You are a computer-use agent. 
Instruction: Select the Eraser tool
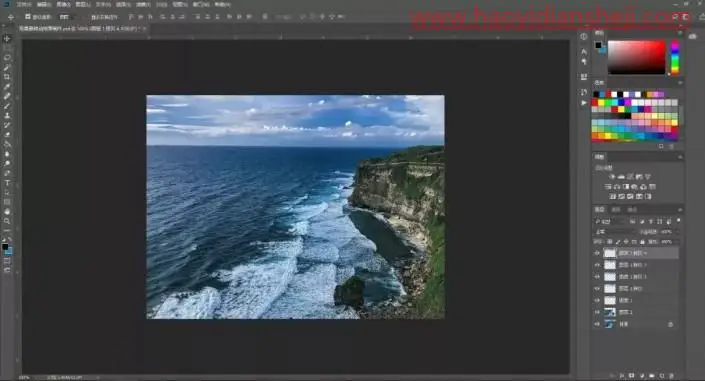(7, 134)
